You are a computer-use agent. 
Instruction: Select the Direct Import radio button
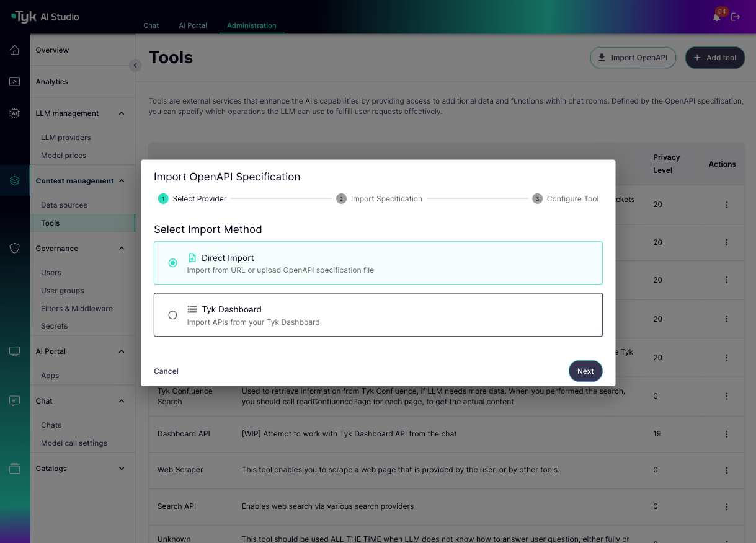(172, 263)
